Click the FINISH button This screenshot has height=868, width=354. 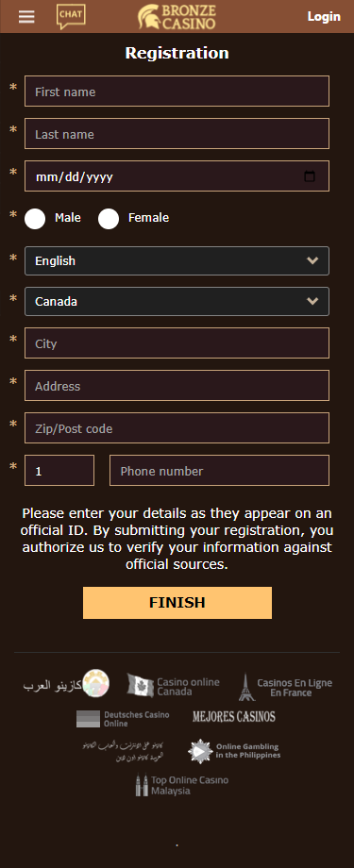click(177, 602)
